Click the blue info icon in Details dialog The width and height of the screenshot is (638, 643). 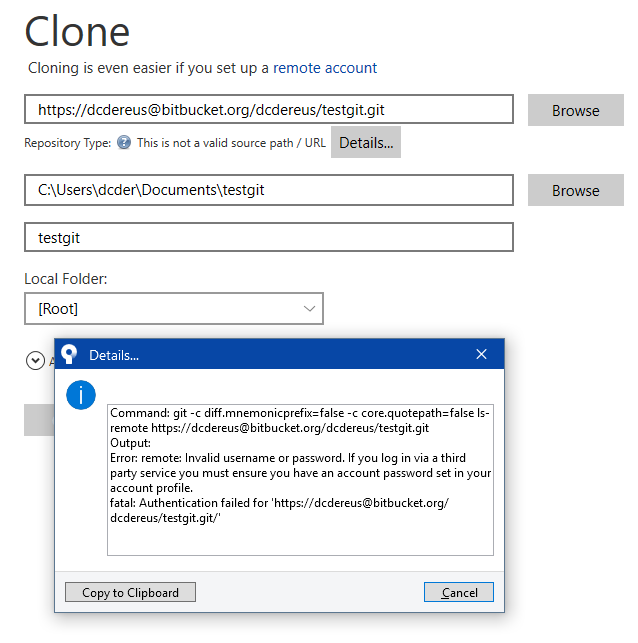[81, 395]
